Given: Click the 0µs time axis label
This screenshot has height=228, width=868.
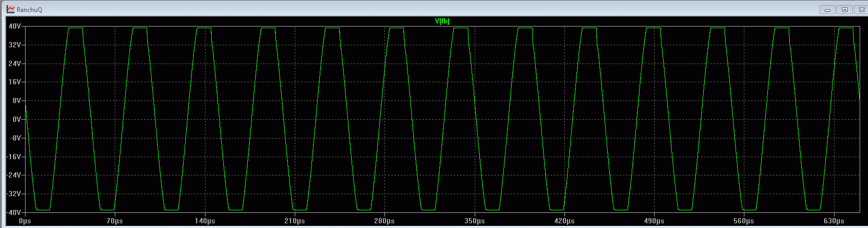Looking at the screenshot, I should pos(25,221).
